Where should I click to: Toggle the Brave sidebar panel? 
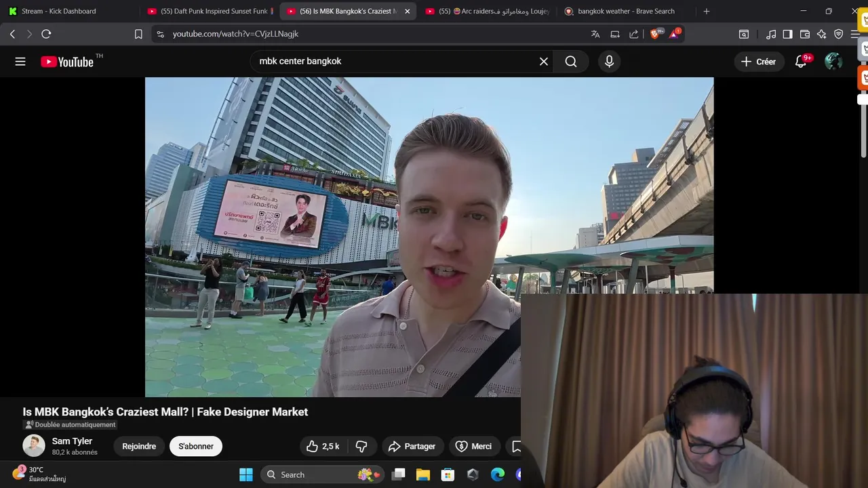pyautogui.click(x=787, y=34)
